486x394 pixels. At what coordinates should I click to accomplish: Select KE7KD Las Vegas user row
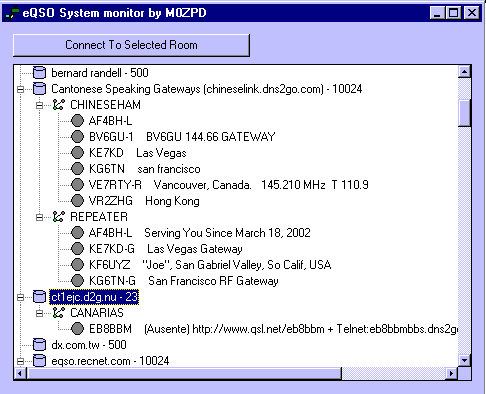[x=137, y=153]
